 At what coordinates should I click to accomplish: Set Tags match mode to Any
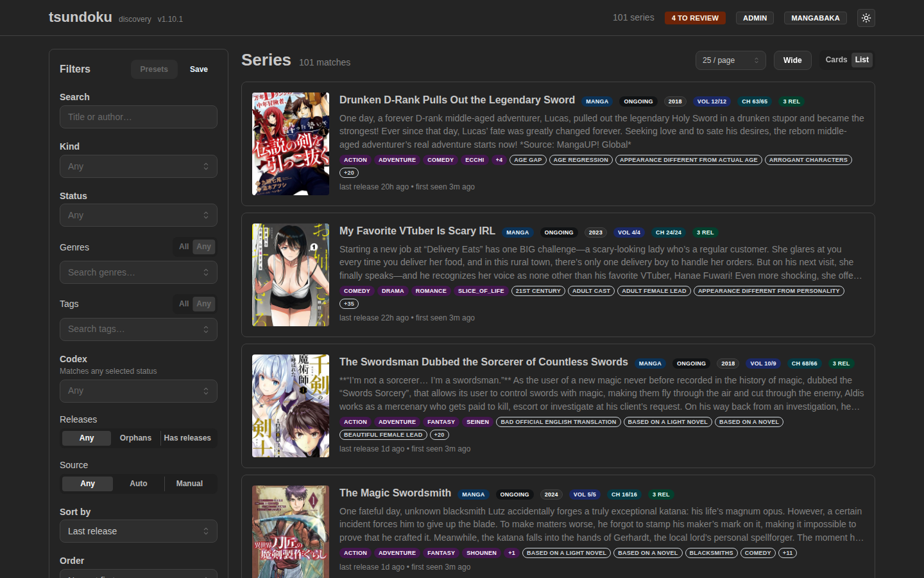(204, 304)
